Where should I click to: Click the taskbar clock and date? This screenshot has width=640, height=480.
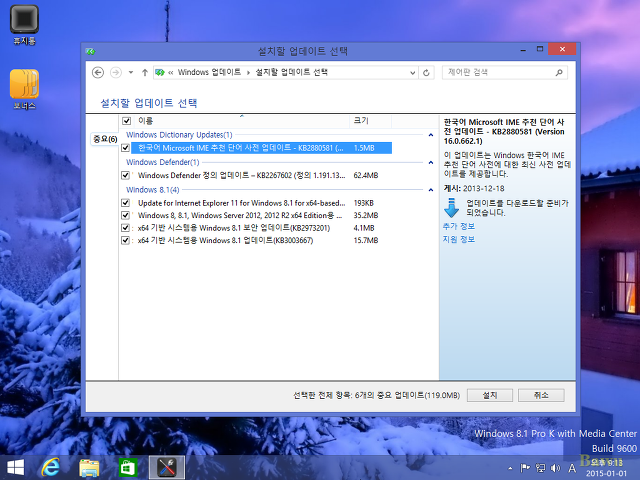tap(606, 468)
